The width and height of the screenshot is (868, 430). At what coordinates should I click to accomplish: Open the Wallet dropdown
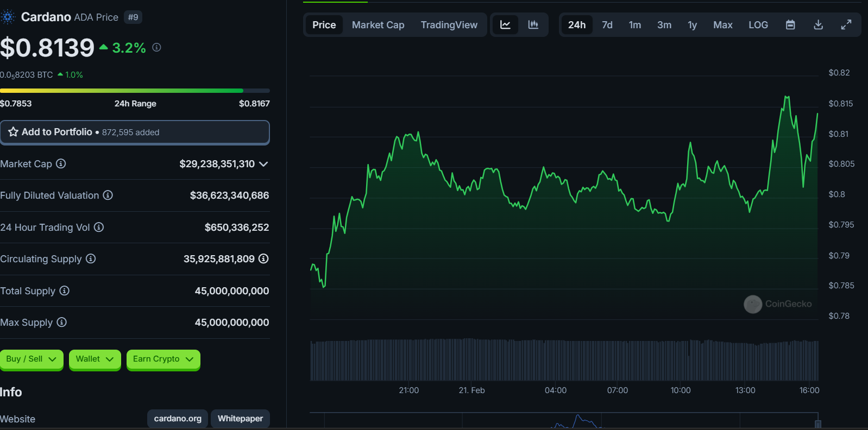coord(95,359)
